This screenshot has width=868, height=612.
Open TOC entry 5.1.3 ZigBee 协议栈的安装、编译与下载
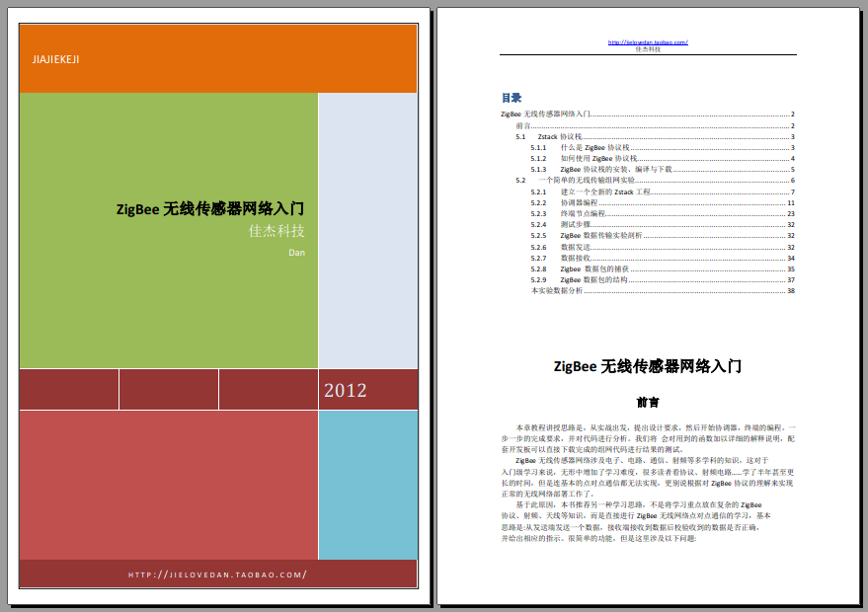tap(663, 170)
